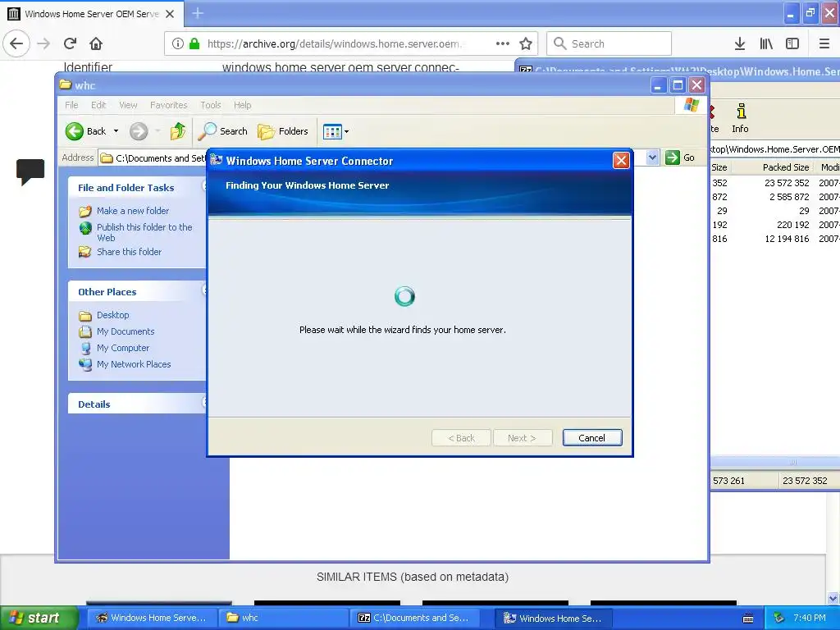Collapse File and Folder Tasks header
The height and width of the screenshot is (630, 840).
coord(137,188)
